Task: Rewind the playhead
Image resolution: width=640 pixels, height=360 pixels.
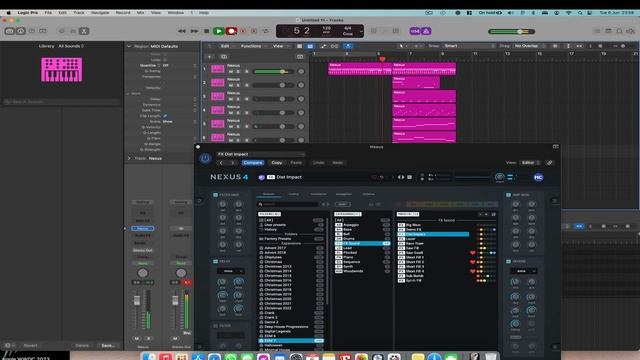Action: click(x=182, y=31)
